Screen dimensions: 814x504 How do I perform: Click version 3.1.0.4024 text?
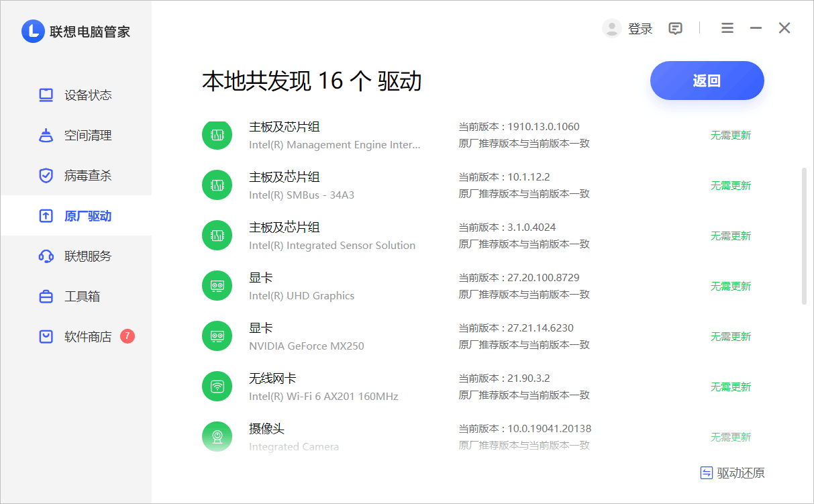click(531, 228)
